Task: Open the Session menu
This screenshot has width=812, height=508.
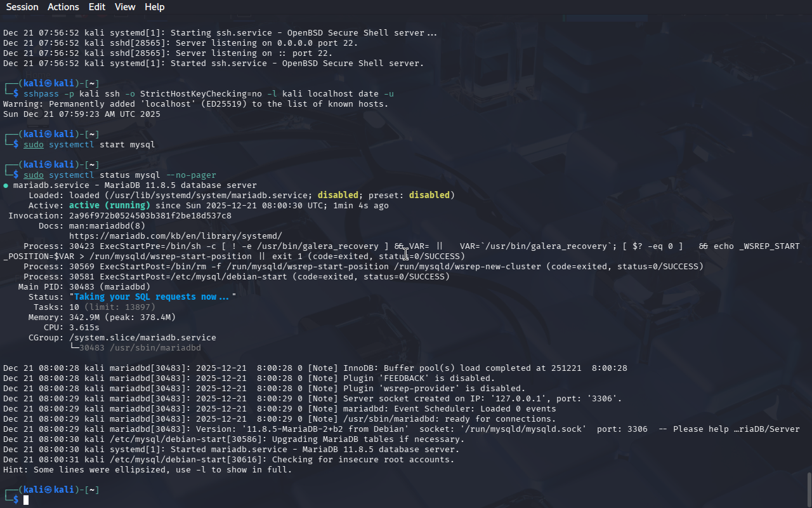Action: pos(22,7)
